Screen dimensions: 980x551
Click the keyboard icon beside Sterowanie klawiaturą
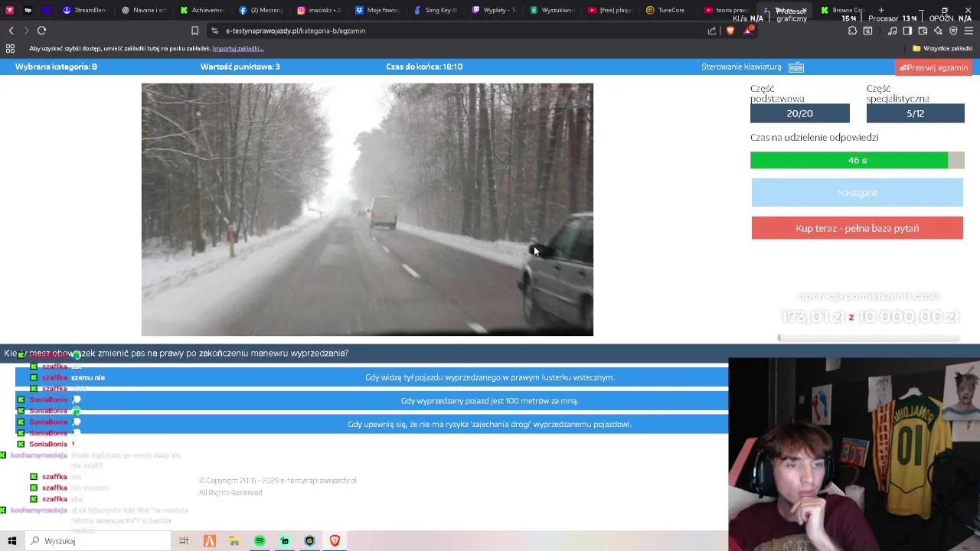pyautogui.click(x=796, y=67)
